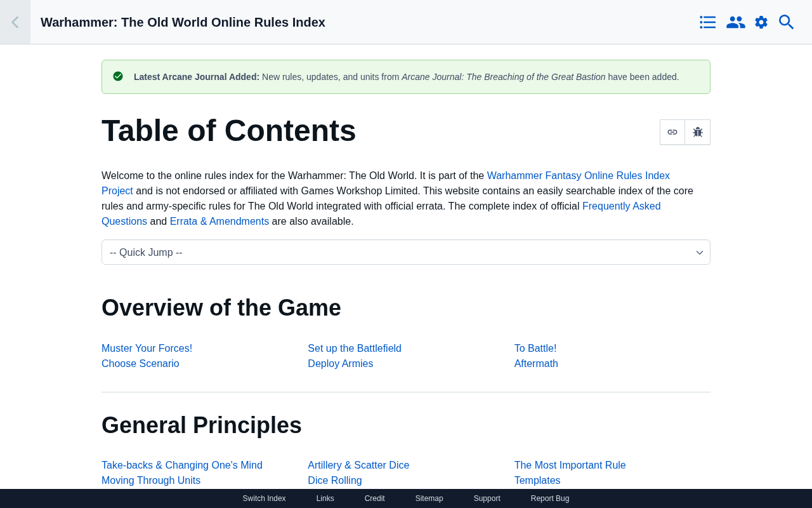Click the site title in header
The image size is (812, 508).
pos(183,22)
